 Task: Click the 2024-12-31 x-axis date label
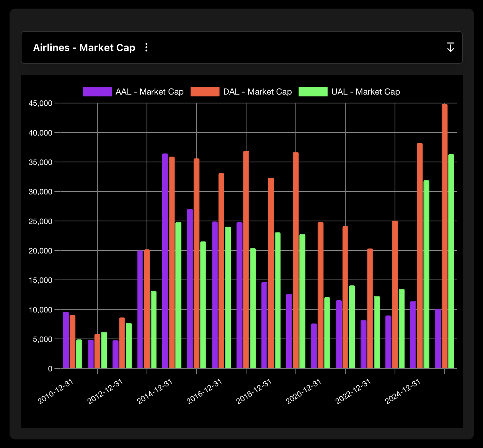tap(403, 391)
